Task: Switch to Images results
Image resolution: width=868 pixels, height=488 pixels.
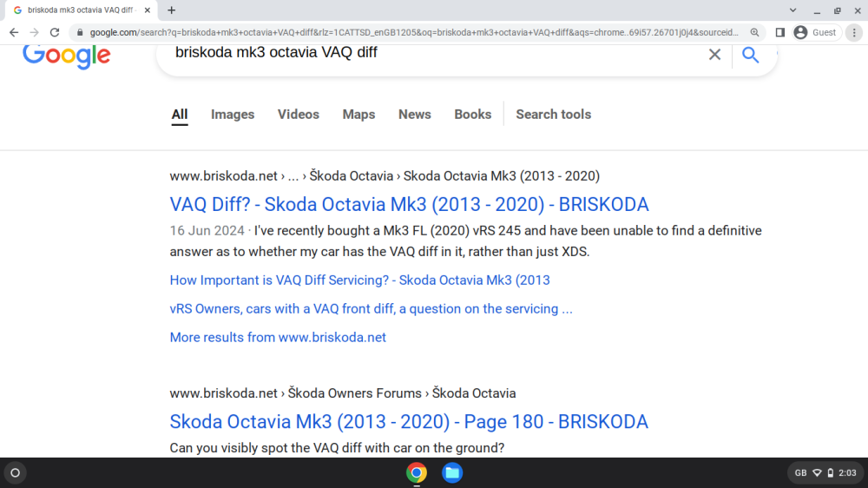Action: click(x=233, y=114)
